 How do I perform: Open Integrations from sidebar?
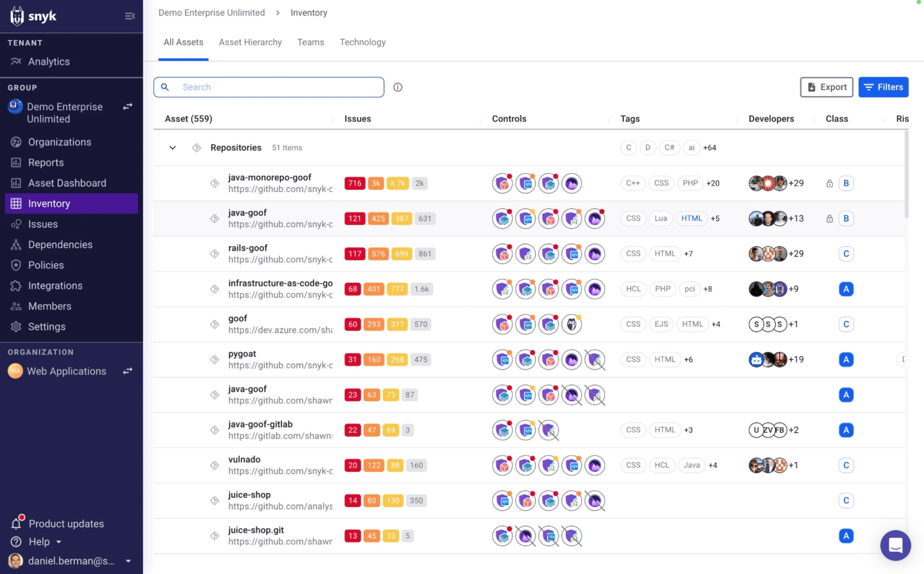(55, 286)
